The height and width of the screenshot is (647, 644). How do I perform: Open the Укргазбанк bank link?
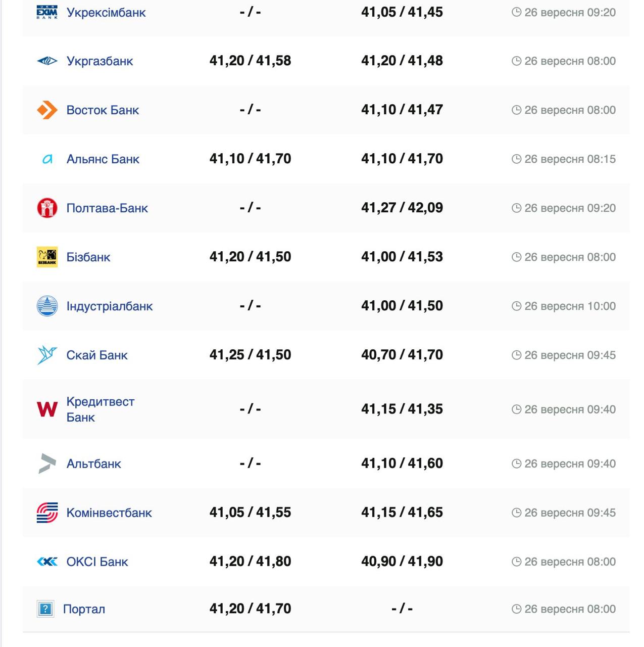(100, 61)
